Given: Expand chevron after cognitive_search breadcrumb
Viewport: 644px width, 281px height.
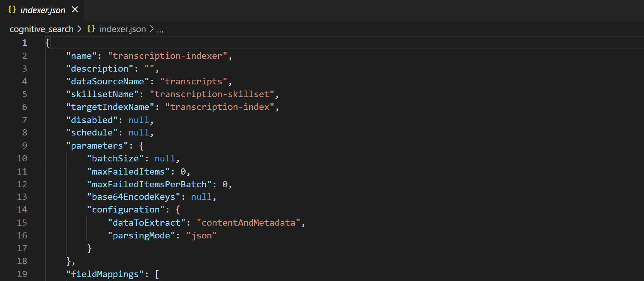Looking at the screenshot, I should (x=79, y=29).
